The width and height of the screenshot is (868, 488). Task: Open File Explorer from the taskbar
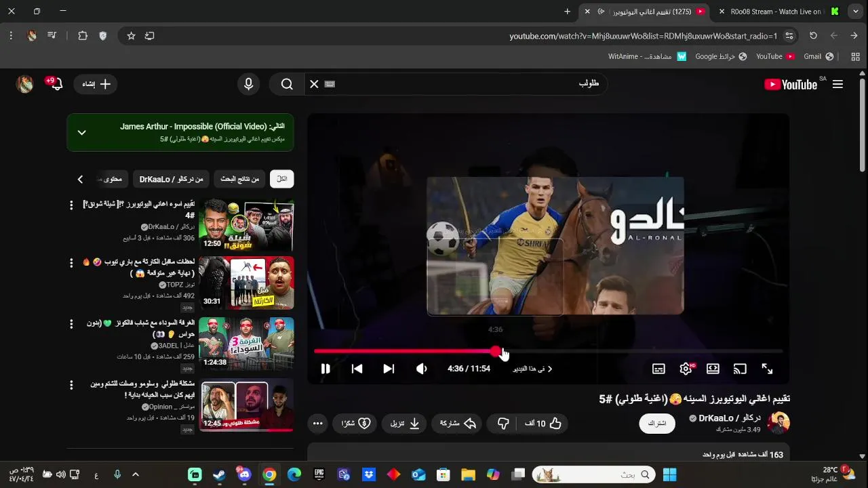(x=468, y=474)
